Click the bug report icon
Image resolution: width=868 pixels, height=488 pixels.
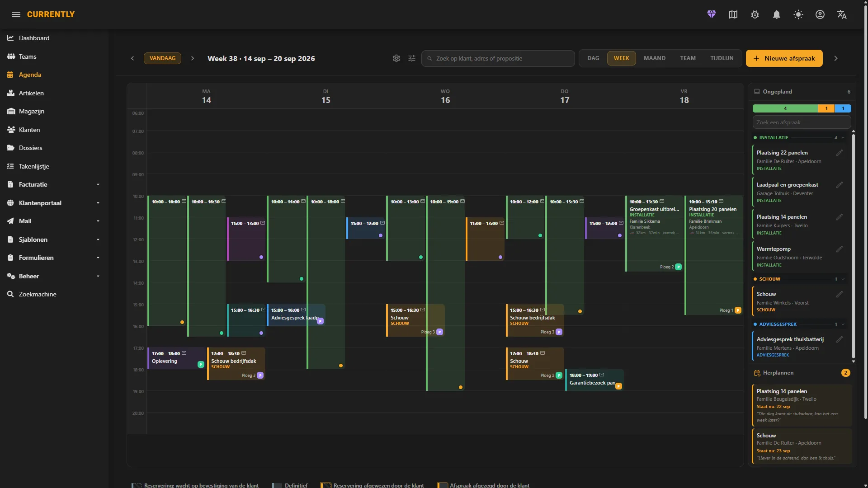755,14
